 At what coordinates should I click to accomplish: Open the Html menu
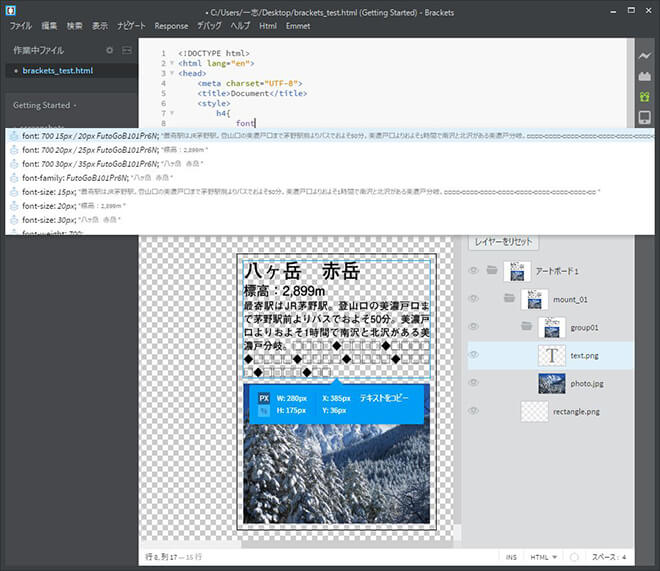(268, 26)
